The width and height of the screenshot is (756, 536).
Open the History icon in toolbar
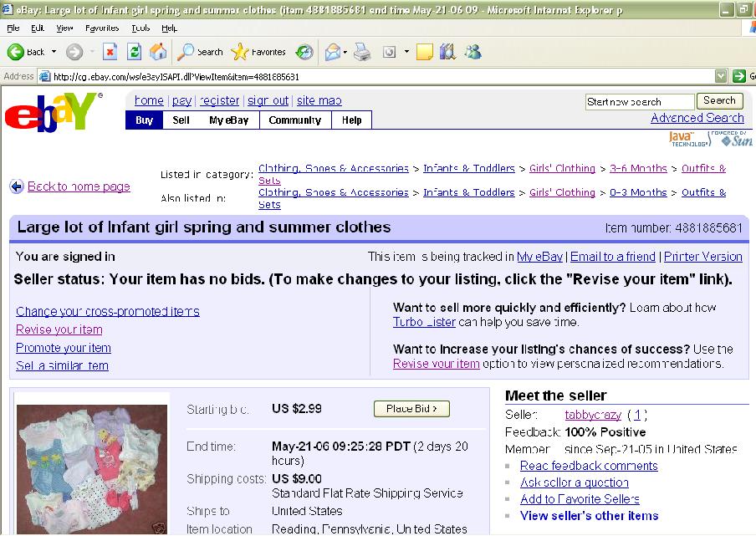304,52
